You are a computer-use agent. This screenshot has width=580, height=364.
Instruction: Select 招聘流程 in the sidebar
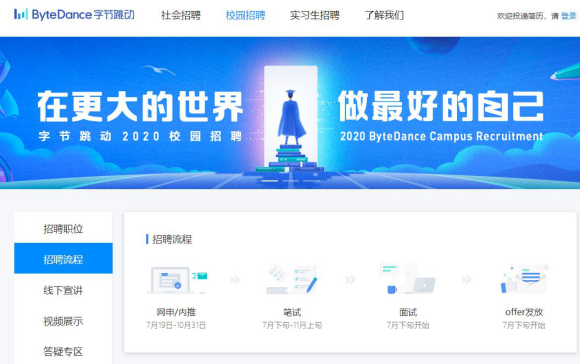pyautogui.click(x=63, y=259)
